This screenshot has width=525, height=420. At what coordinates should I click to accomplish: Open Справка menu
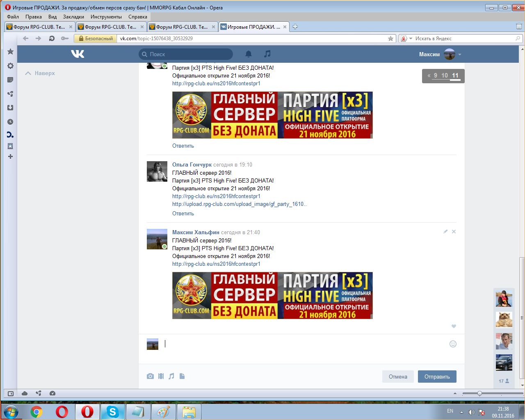138,17
